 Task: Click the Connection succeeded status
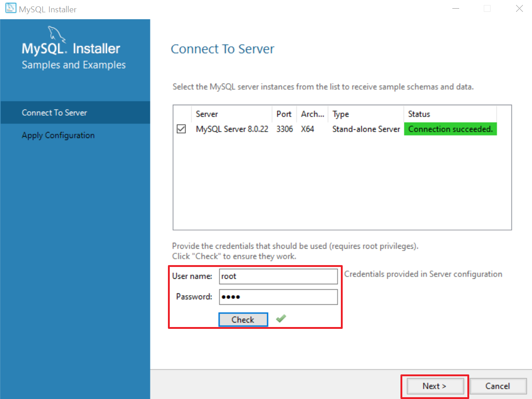point(450,129)
